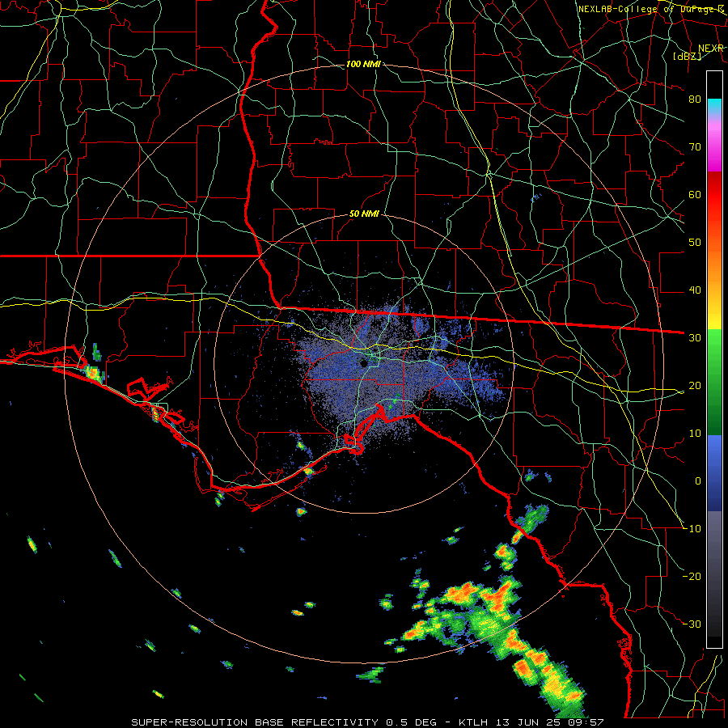Click the 60 dBZ scale value

(x=695, y=195)
